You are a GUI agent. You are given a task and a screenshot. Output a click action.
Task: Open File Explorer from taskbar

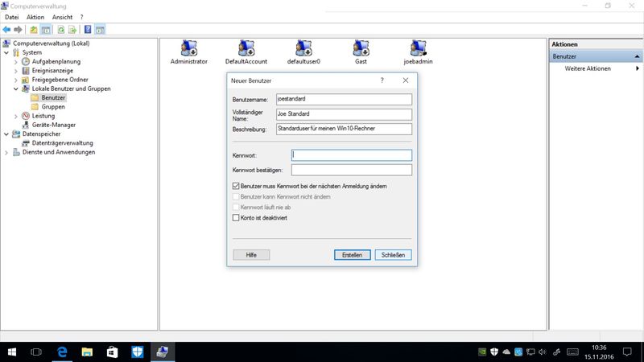(87, 352)
